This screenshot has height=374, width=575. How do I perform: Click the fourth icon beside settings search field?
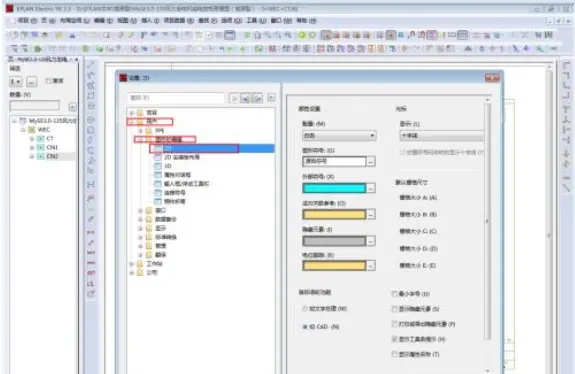point(271,98)
